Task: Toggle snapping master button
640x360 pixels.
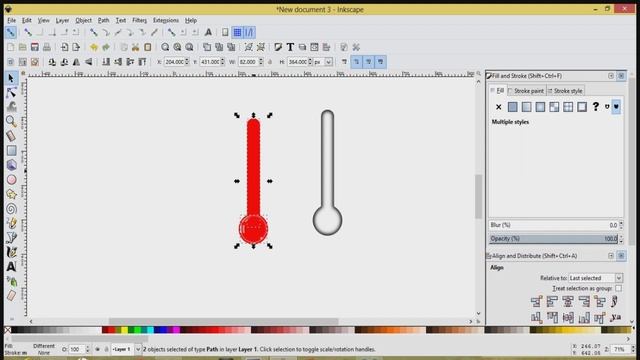Action: click(11, 32)
